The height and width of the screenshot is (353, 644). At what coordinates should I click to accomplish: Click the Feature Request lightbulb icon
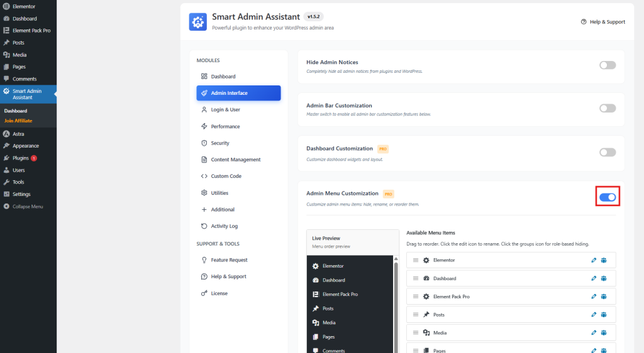(x=204, y=260)
